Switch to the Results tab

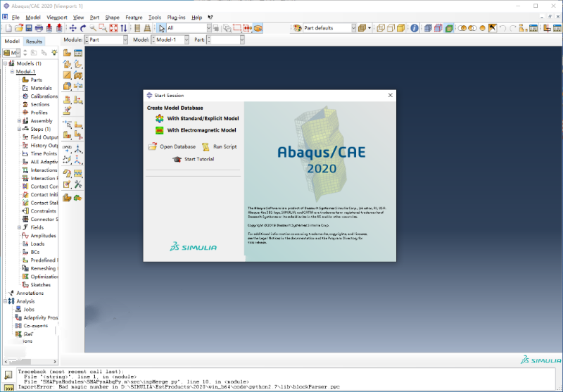pos(34,42)
